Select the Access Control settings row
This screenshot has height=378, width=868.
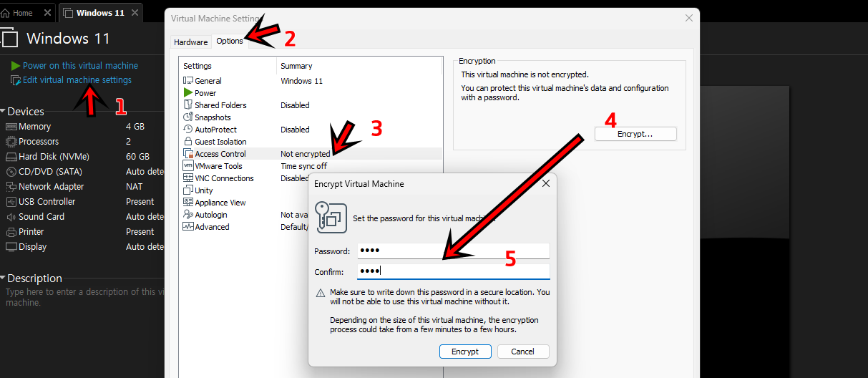311,154
